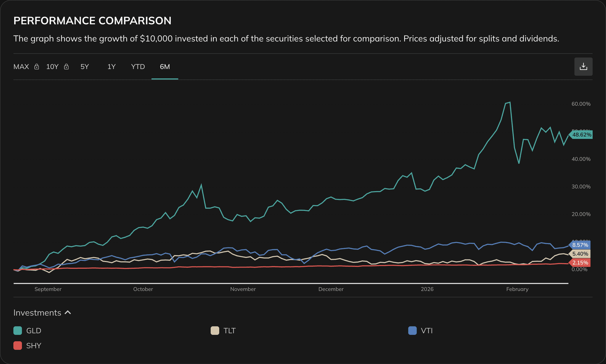Viewport: 606px width, 364px height.
Task: Click the download chart data icon
Action: click(583, 67)
